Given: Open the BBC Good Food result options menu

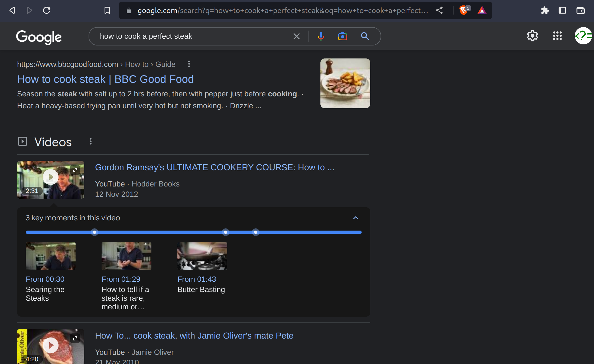Looking at the screenshot, I should pyautogui.click(x=189, y=64).
